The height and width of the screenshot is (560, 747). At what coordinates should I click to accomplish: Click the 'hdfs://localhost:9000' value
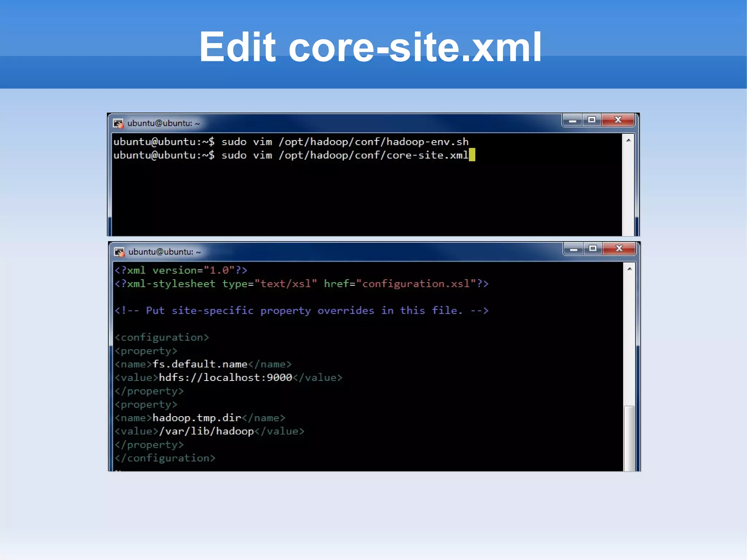[x=225, y=378]
